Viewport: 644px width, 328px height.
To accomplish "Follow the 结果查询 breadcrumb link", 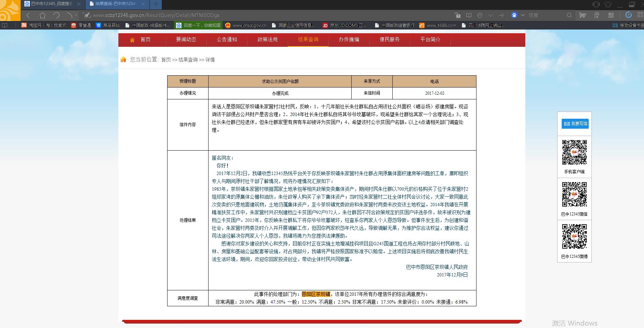I will (x=188, y=60).
